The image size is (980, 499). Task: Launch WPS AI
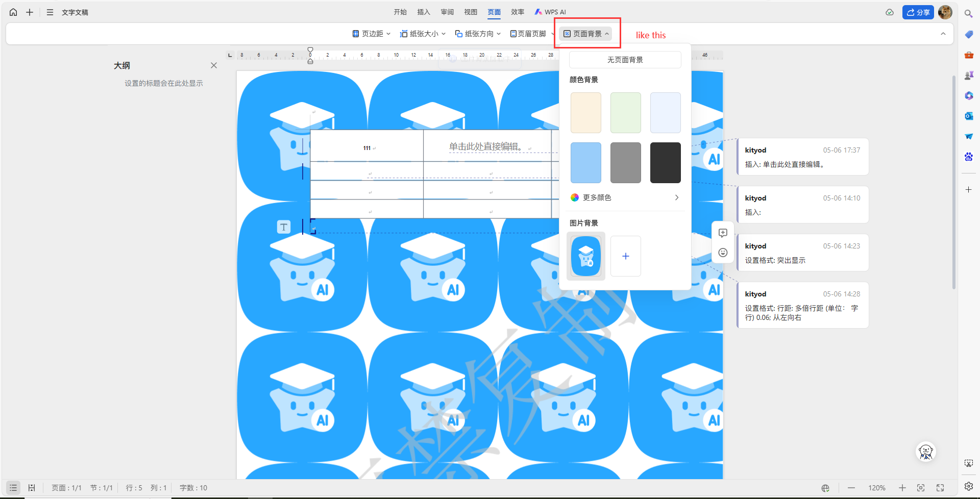point(550,12)
